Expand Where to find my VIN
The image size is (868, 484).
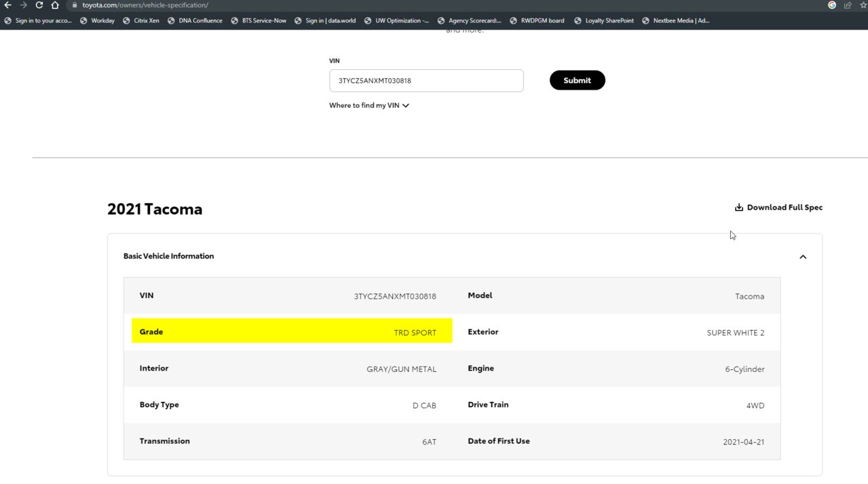(x=369, y=105)
